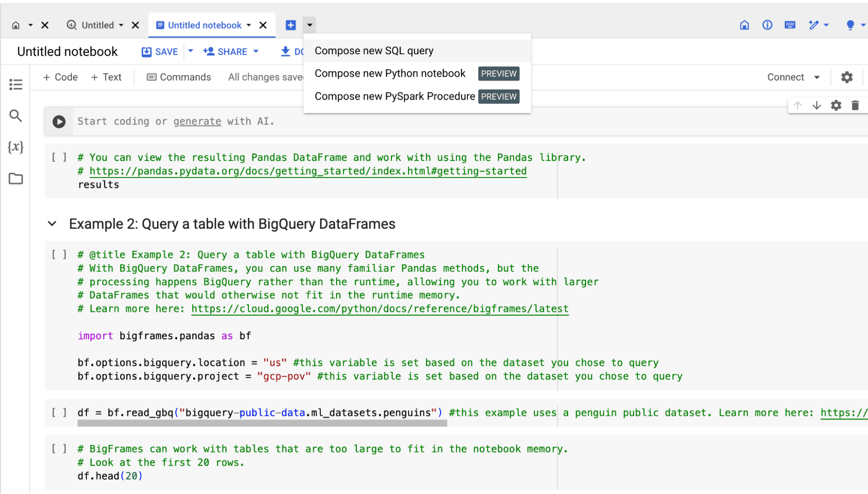
Task: Close the home tab
Action: (45, 25)
